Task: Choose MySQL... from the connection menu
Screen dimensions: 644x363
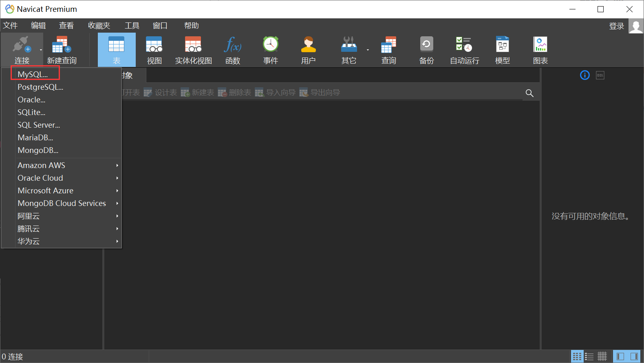Action: pos(62,74)
